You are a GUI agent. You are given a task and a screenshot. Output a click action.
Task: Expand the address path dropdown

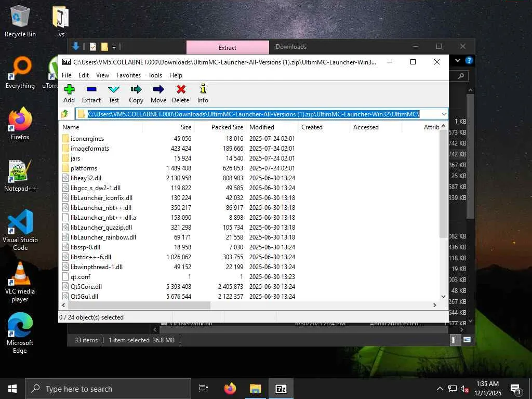pos(444,114)
